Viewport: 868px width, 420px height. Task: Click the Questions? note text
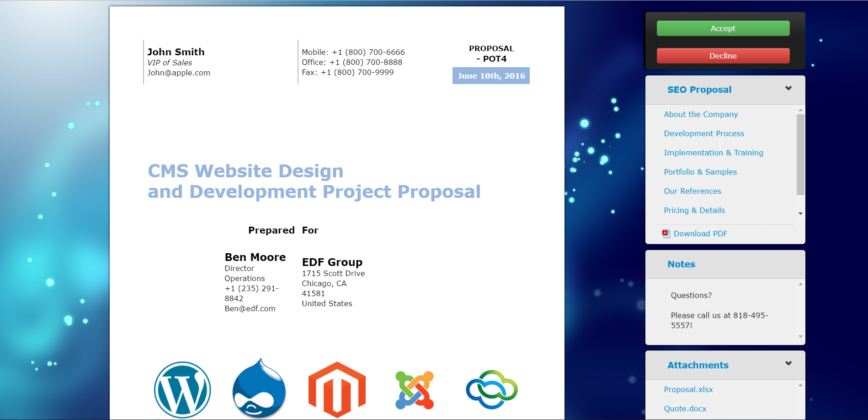(x=691, y=295)
